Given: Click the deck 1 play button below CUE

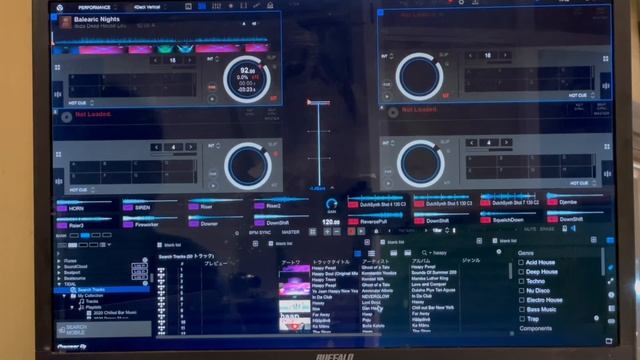Looking at the screenshot, I should pyautogui.click(x=212, y=99).
